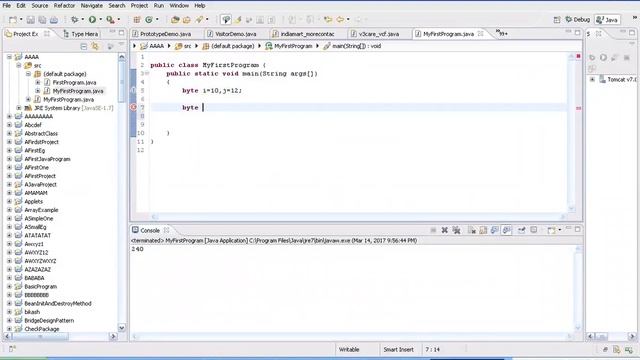
Task: Toggle Mark Occurrences in toolbar
Action: pos(238,20)
